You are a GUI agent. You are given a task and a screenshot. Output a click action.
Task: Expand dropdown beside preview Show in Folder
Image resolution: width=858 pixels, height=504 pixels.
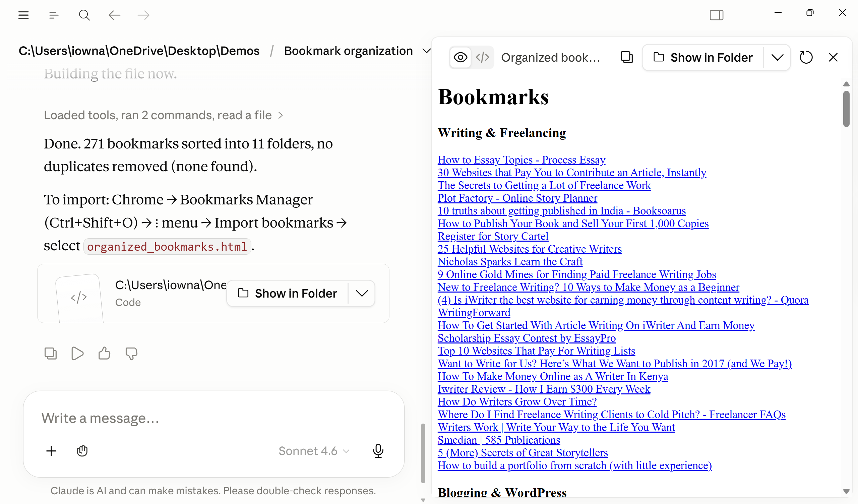777,57
